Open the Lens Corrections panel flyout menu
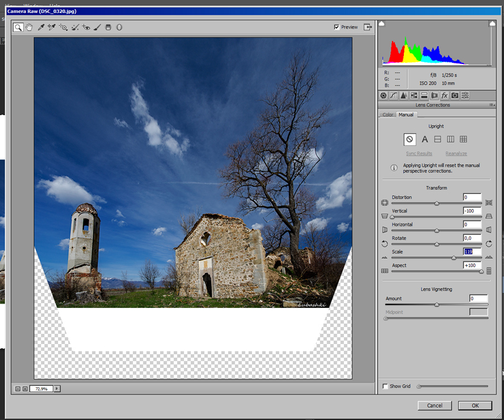 492,105
